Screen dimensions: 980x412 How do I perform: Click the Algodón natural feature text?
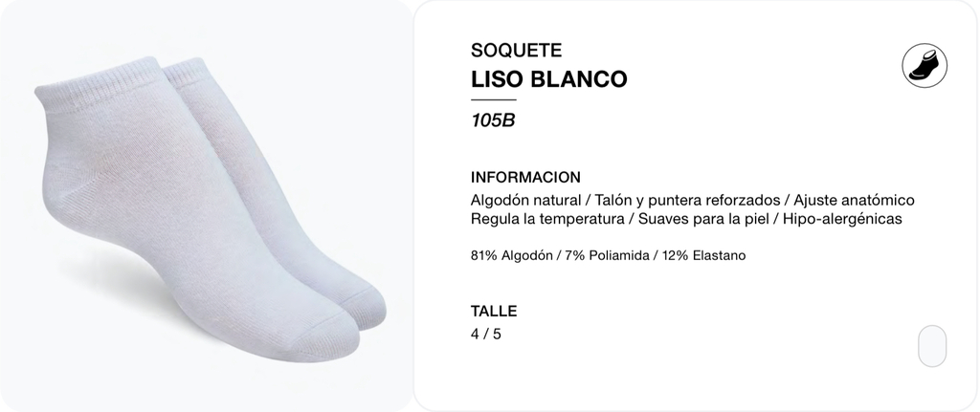click(x=525, y=201)
